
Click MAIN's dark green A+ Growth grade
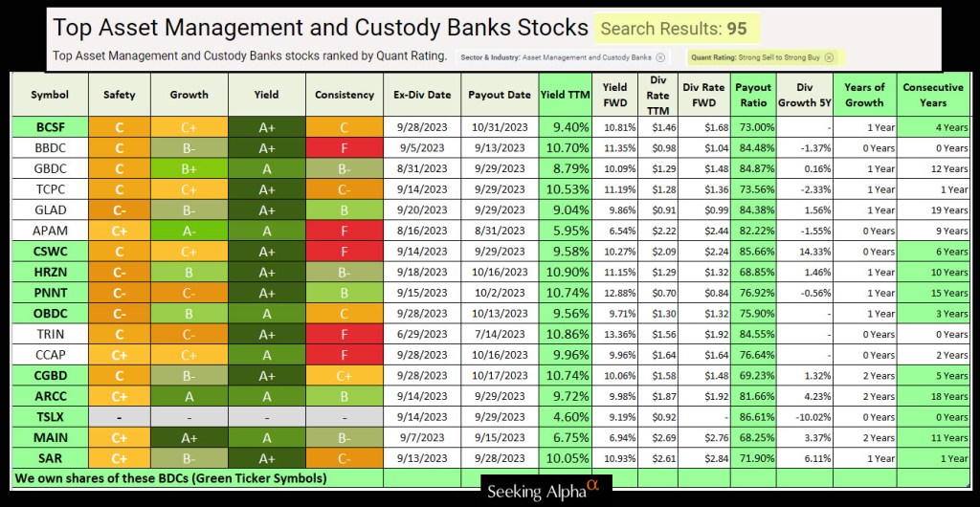(x=189, y=437)
